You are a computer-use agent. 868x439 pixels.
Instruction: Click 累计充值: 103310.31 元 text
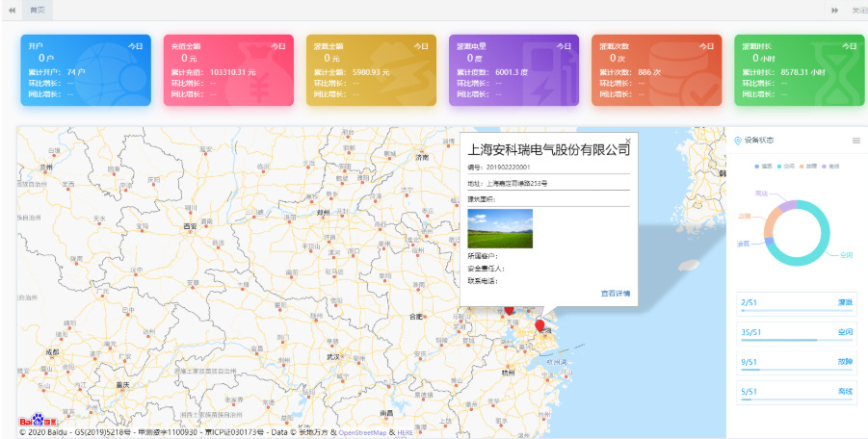click(213, 72)
